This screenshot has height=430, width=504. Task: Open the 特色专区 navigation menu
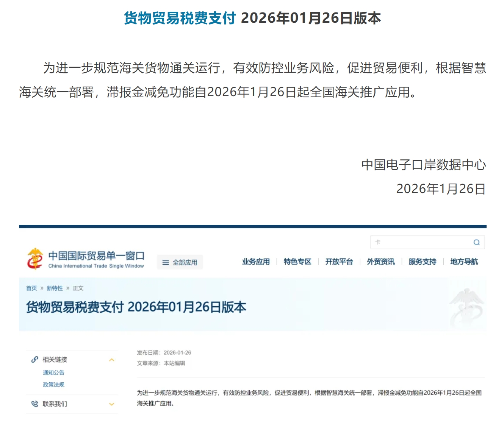pyautogui.click(x=297, y=262)
